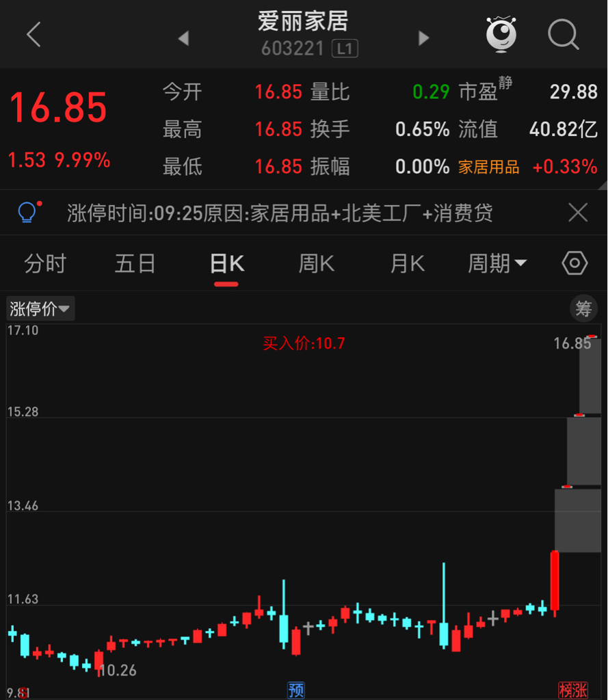Switch to the 五日 tab
Screen dimensions: 608x700
click(x=135, y=263)
